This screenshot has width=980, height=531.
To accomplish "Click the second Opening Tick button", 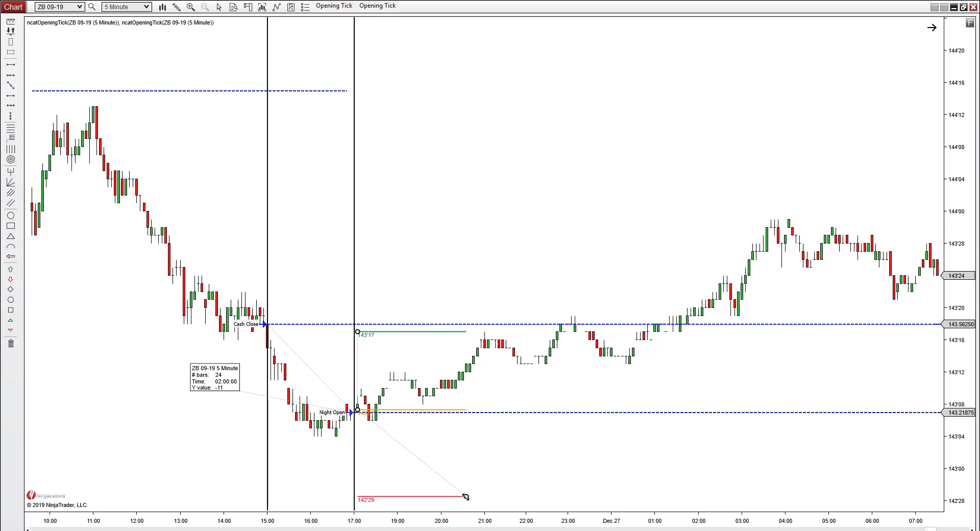I will [377, 6].
